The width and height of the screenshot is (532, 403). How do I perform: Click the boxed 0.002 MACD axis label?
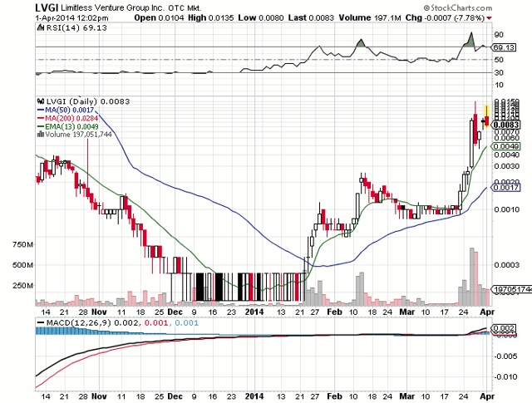(504, 328)
